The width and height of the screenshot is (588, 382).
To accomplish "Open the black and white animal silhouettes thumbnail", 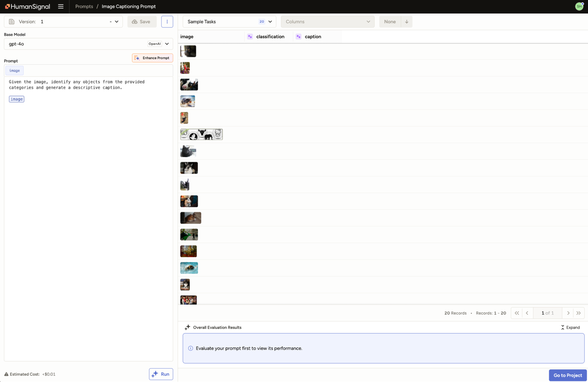I will [x=201, y=134].
